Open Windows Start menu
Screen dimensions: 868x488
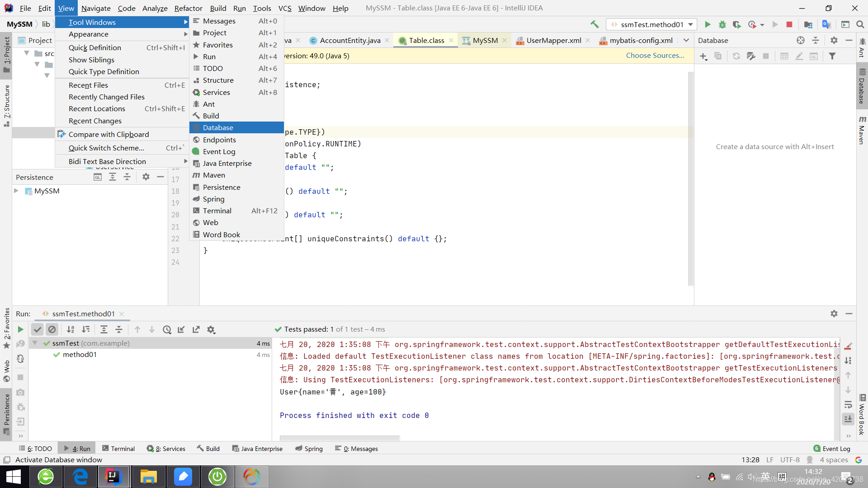tap(14, 477)
